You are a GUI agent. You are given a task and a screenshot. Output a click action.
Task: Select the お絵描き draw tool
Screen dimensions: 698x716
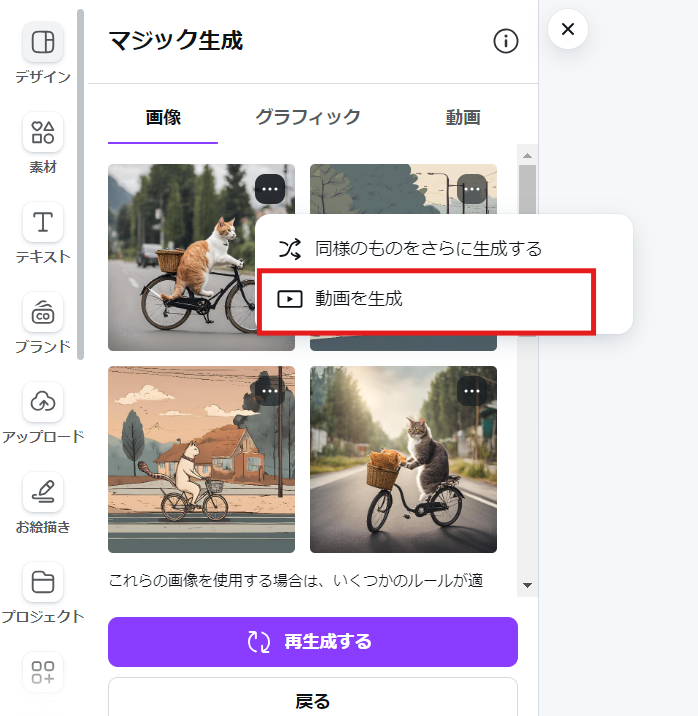point(42,492)
